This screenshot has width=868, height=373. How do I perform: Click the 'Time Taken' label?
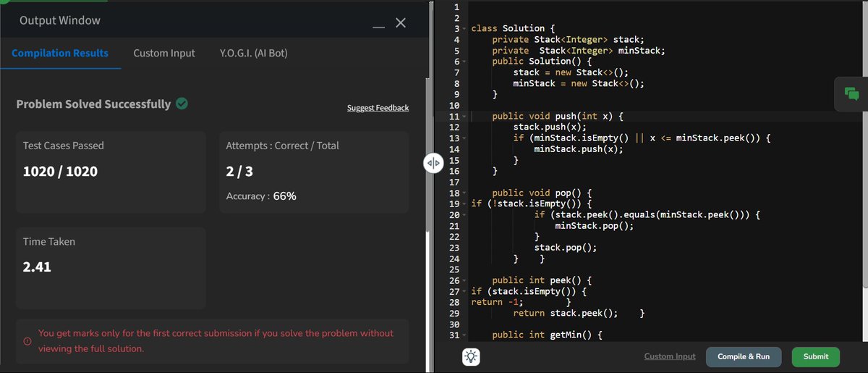pos(48,242)
